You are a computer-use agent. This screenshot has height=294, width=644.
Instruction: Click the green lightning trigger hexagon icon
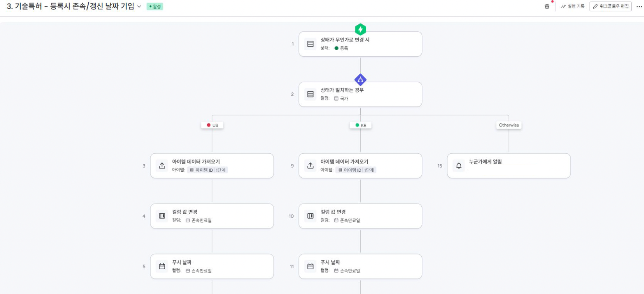(x=360, y=29)
